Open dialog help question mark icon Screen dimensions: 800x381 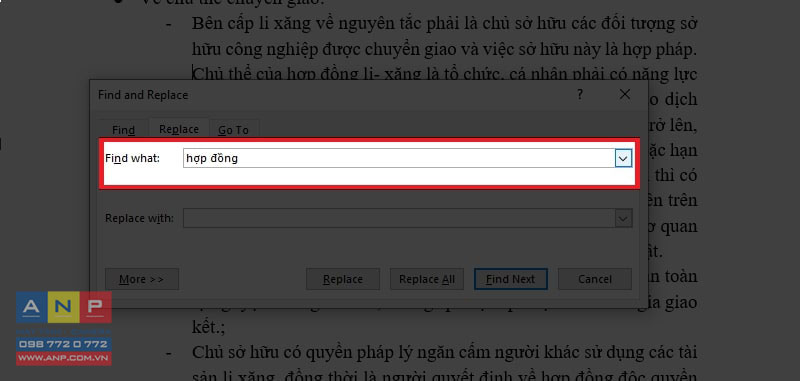click(x=580, y=94)
